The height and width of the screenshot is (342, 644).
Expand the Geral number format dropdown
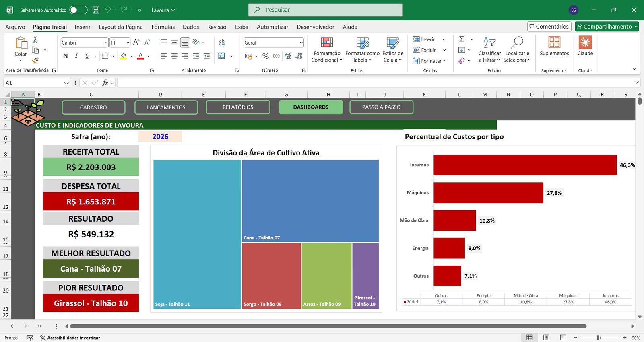tap(301, 43)
